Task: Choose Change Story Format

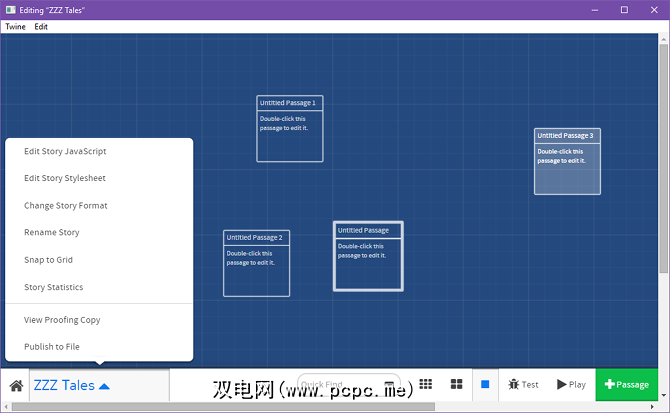Action: tap(65, 205)
